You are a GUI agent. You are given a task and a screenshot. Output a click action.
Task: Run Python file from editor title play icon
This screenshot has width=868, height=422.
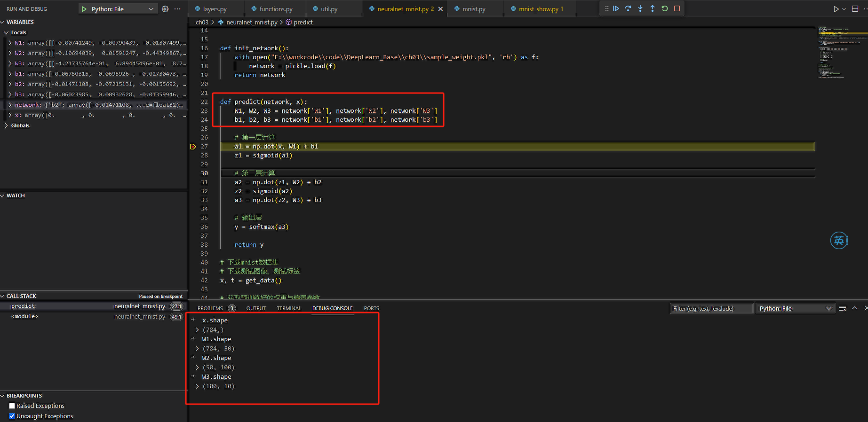pos(836,9)
